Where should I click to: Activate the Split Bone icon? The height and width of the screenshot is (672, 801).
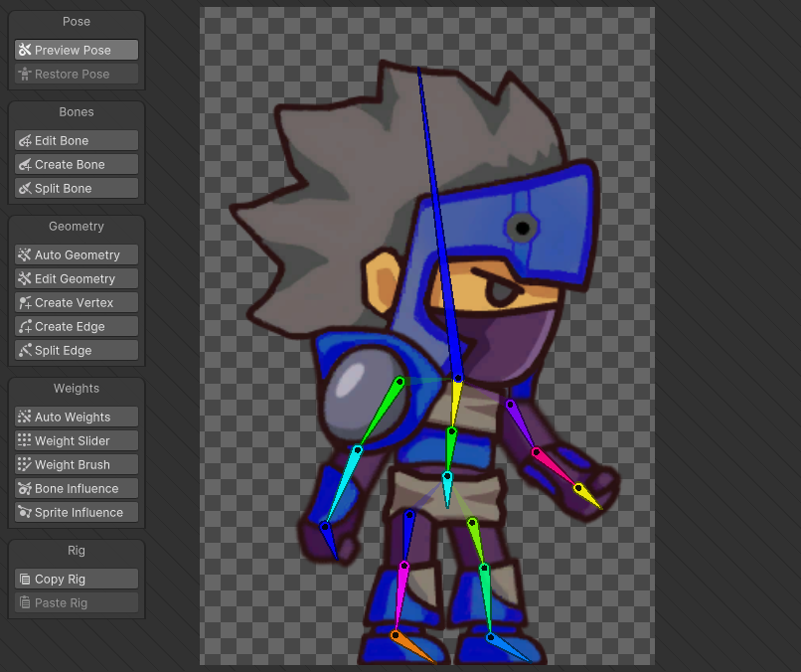(25, 189)
